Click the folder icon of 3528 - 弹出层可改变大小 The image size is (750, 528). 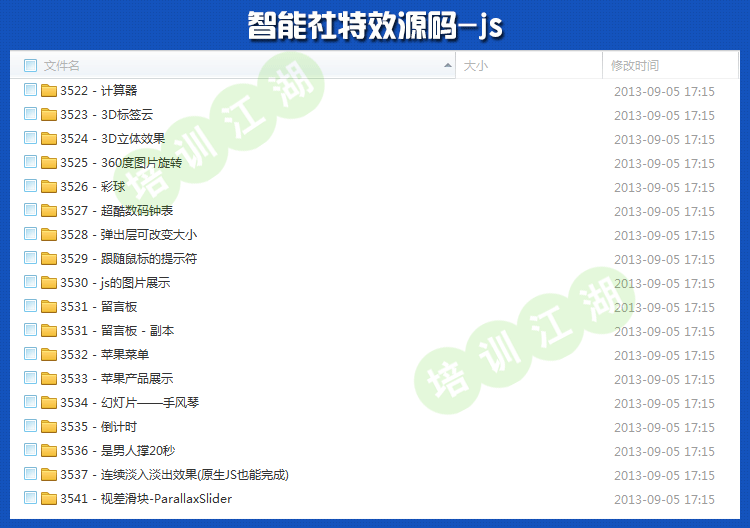click(x=49, y=234)
